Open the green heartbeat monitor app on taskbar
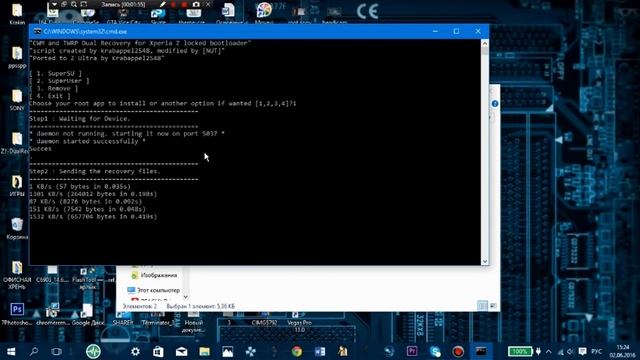Viewport: 640px width, 360px height. 93,351
